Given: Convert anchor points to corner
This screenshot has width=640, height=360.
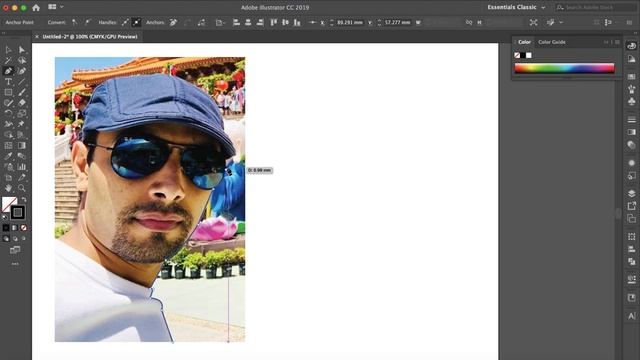Looking at the screenshot, I should click(x=75, y=22).
